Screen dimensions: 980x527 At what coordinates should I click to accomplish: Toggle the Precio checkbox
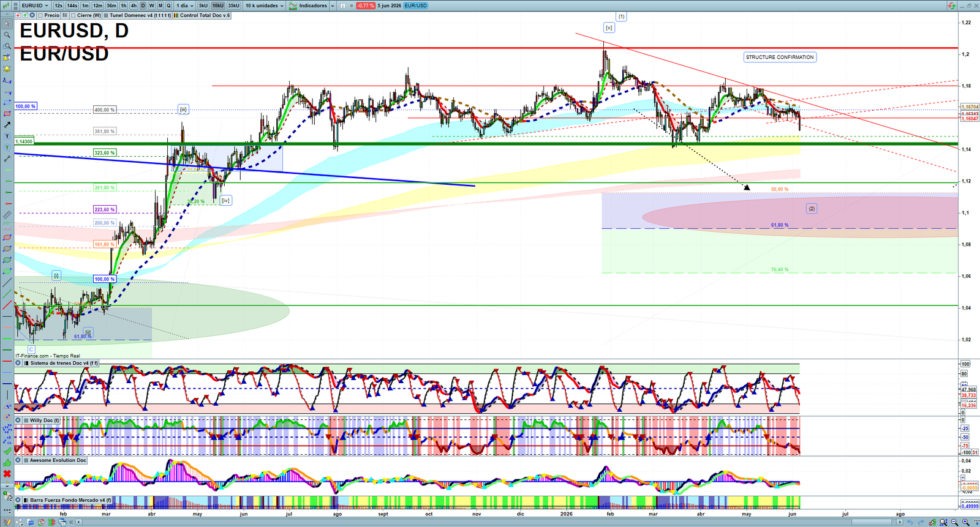(x=40, y=15)
